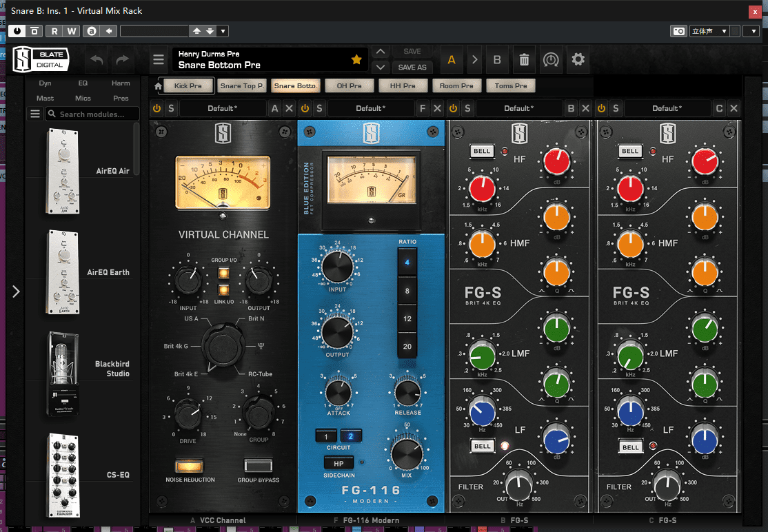Viewport: 768px width, 532px height.
Task: Toggle the HF Bell button on FG-S slot B
Action: (482, 151)
